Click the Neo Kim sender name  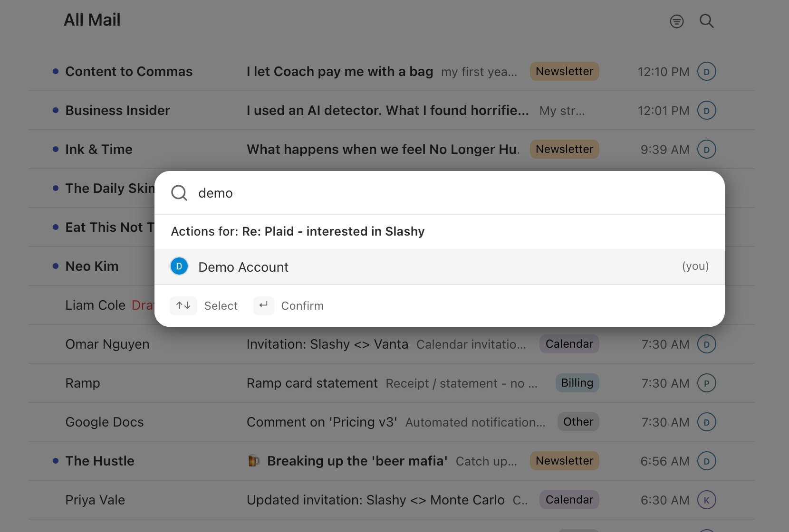pyautogui.click(x=92, y=266)
